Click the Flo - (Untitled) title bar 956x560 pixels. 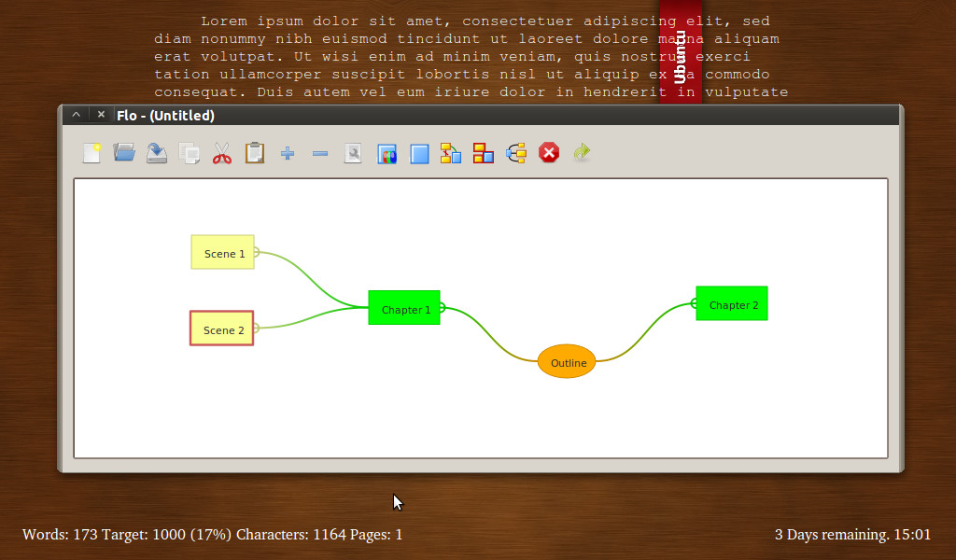pyautogui.click(x=481, y=115)
